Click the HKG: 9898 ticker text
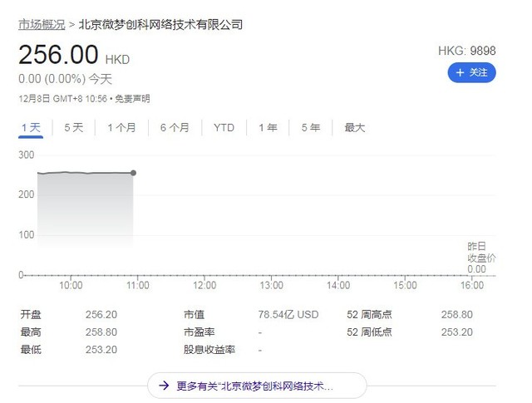The width and height of the screenshot is (532, 403). coord(467,51)
